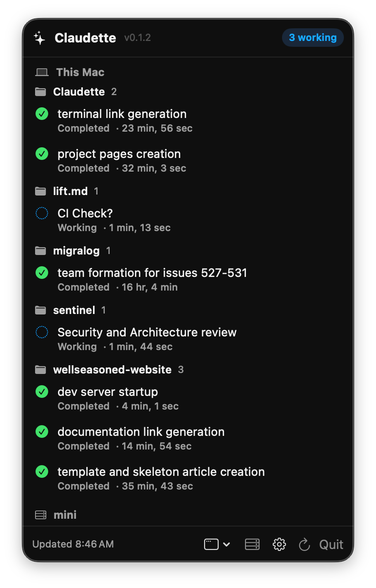Click the green check beside dev server startup
The height and width of the screenshot is (588, 376).
pos(42,392)
